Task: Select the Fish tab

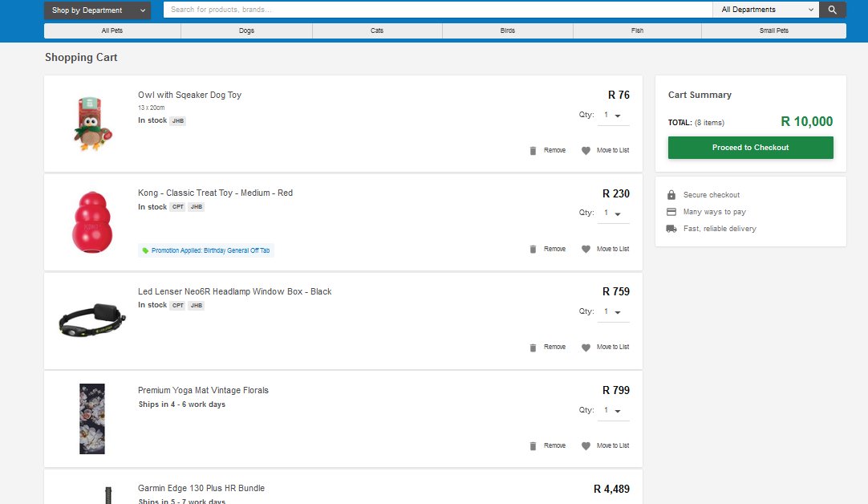Action: coord(637,30)
